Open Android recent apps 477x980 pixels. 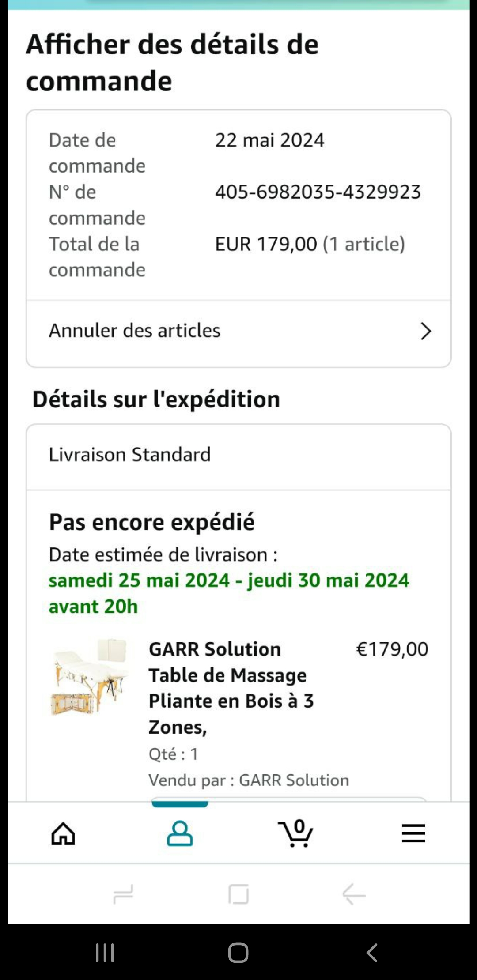[105, 953]
